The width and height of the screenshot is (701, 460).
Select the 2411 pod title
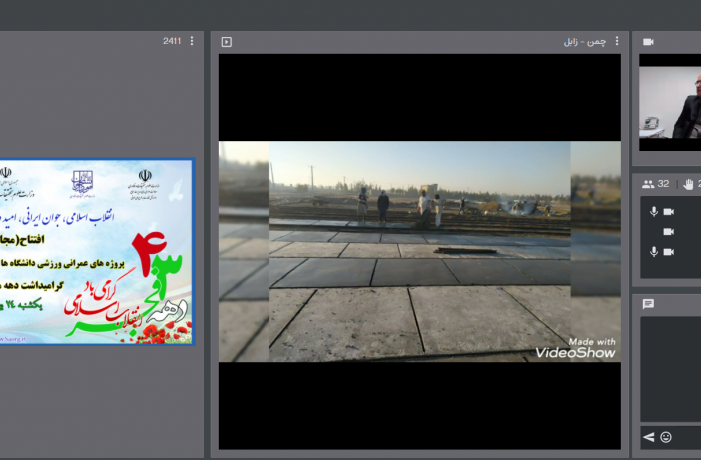(172, 41)
